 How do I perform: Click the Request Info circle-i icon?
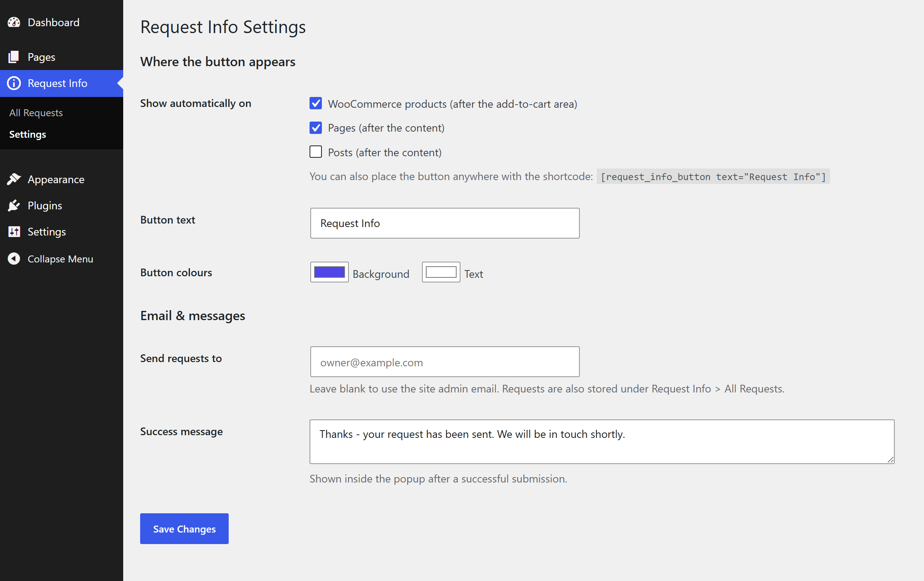point(14,83)
